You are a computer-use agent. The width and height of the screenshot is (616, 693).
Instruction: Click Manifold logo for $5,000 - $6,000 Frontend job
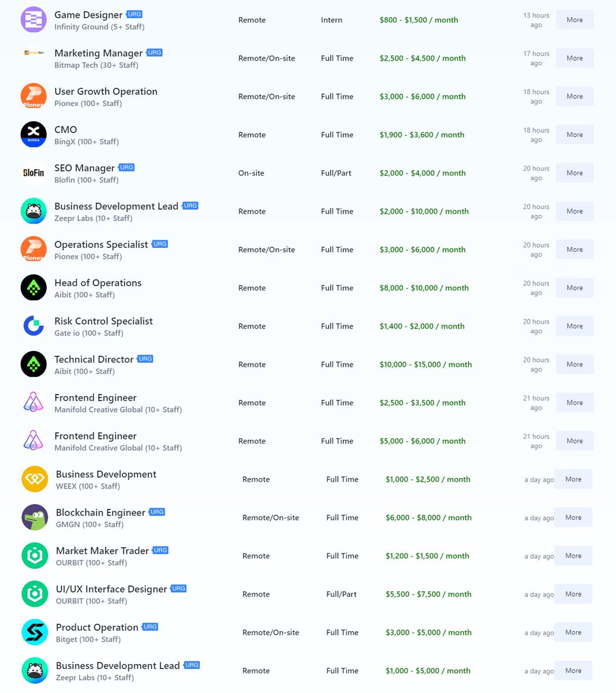click(33, 441)
